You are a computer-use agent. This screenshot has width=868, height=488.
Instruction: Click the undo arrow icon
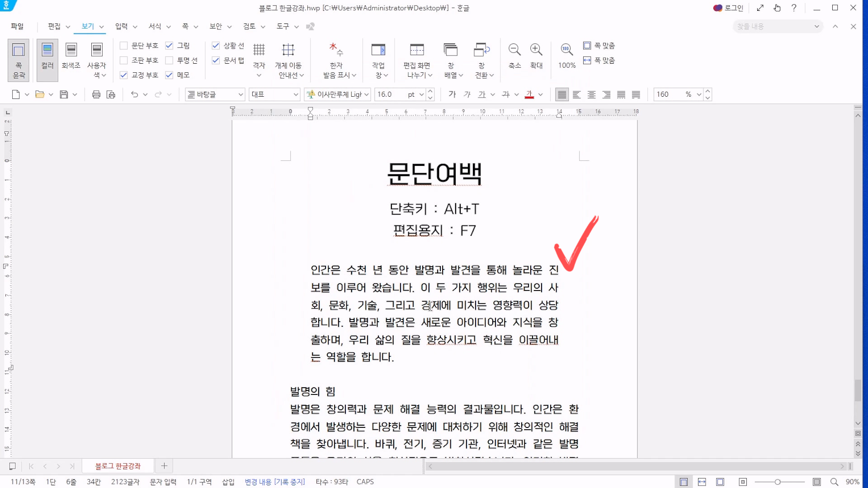coord(134,94)
